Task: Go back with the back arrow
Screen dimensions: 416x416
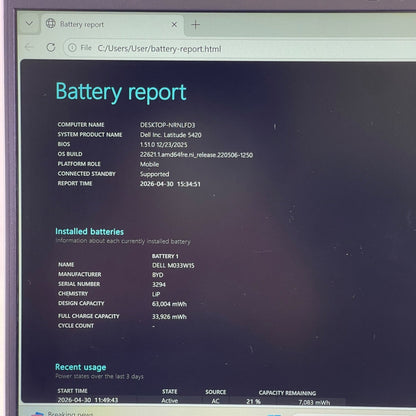Action: (29, 47)
